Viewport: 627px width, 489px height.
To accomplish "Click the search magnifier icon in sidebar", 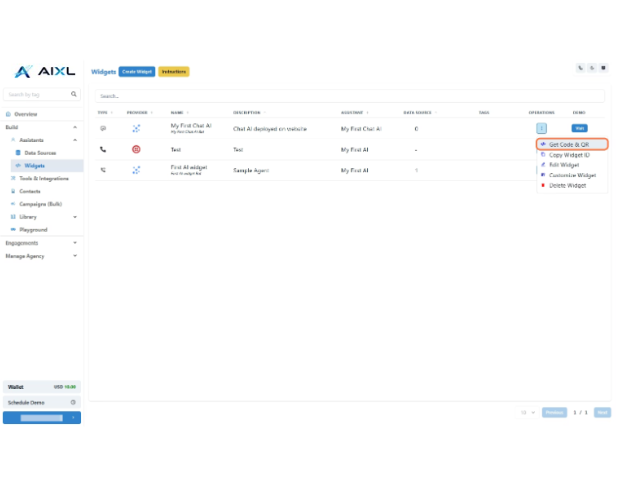I will [74, 95].
